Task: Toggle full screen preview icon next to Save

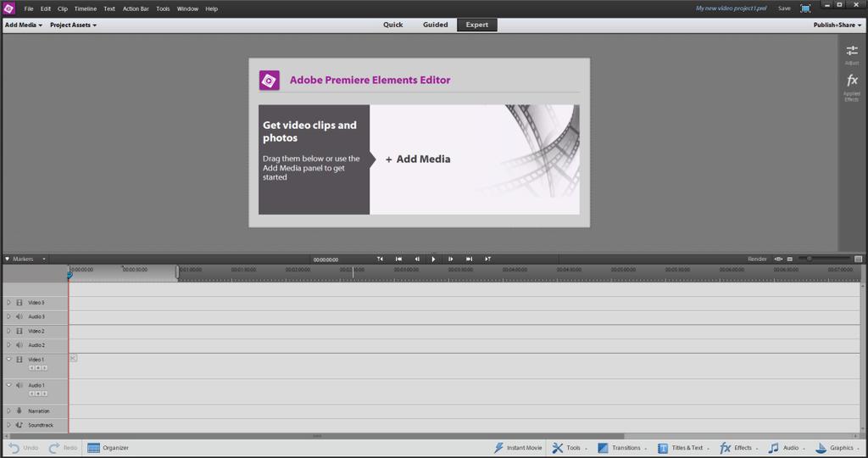Action: 805,8
